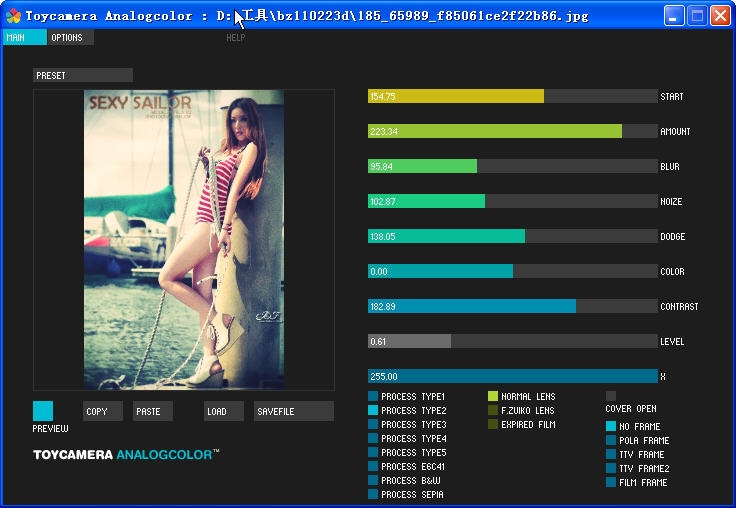
Task: Maximize the Toycamera Analogcolor window
Action: (697, 16)
